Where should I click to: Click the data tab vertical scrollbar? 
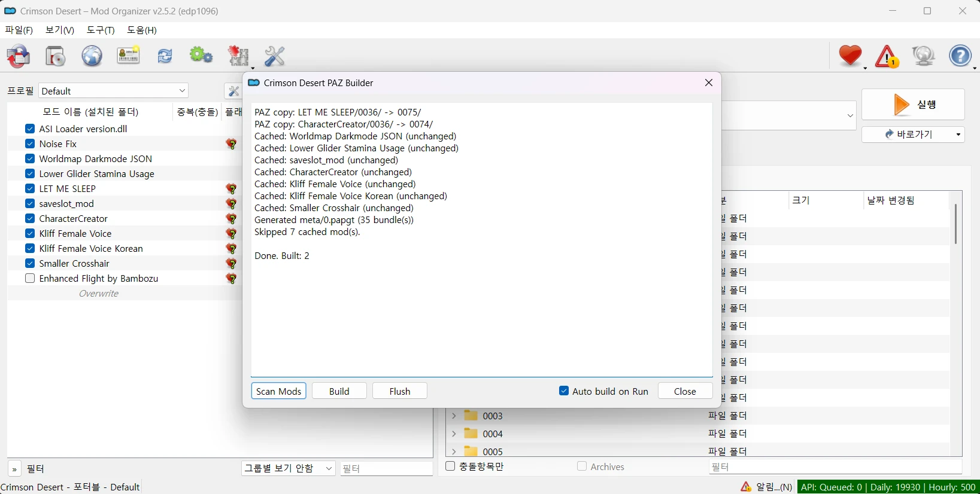click(x=955, y=224)
